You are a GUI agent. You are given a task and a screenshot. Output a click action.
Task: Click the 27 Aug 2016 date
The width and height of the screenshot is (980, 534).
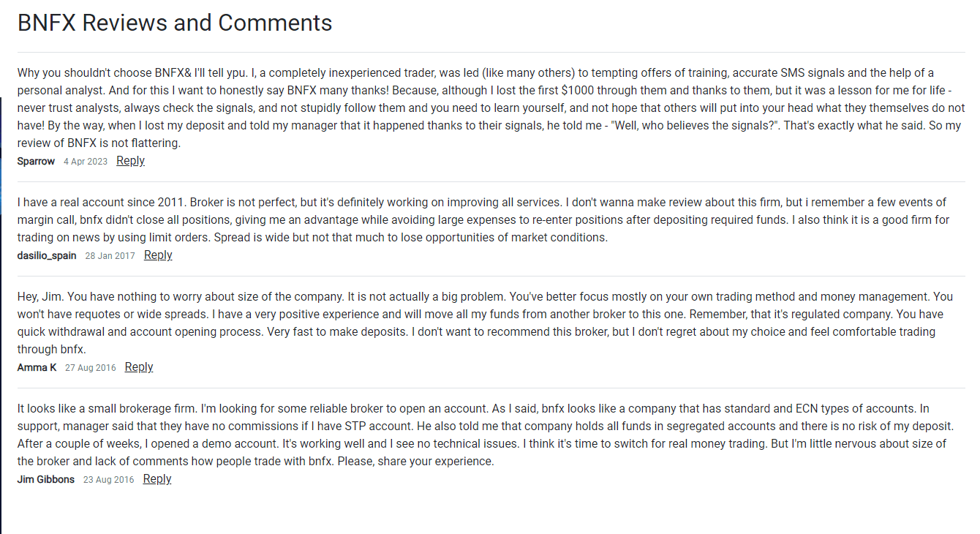pos(91,368)
